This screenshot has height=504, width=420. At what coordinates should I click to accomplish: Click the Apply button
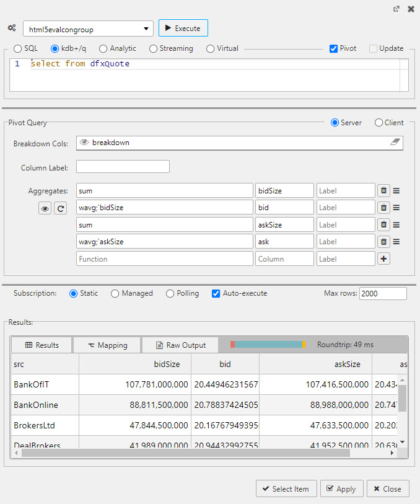click(x=340, y=489)
